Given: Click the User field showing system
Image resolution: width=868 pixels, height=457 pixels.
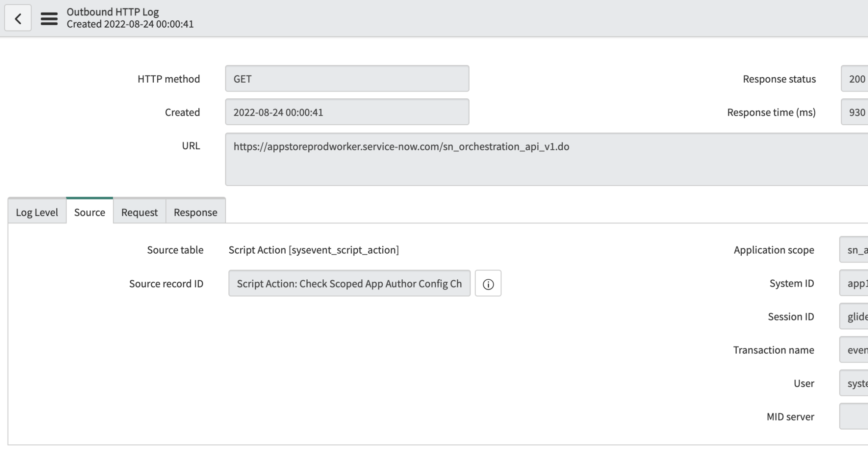Looking at the screenshot, I should (856, 383).
